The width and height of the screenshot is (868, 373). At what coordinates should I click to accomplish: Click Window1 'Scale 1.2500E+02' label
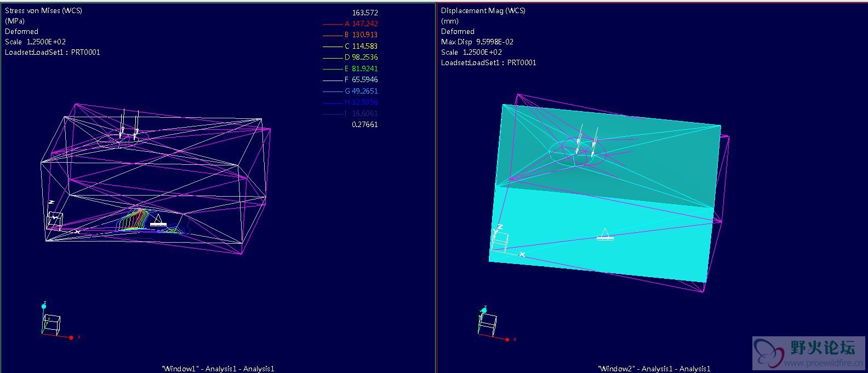(35, 42)
